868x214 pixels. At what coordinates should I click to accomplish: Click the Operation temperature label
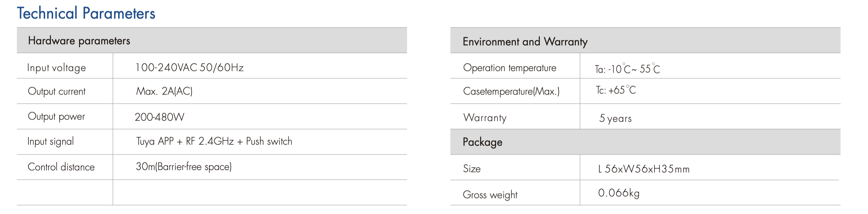coord(510,68)
